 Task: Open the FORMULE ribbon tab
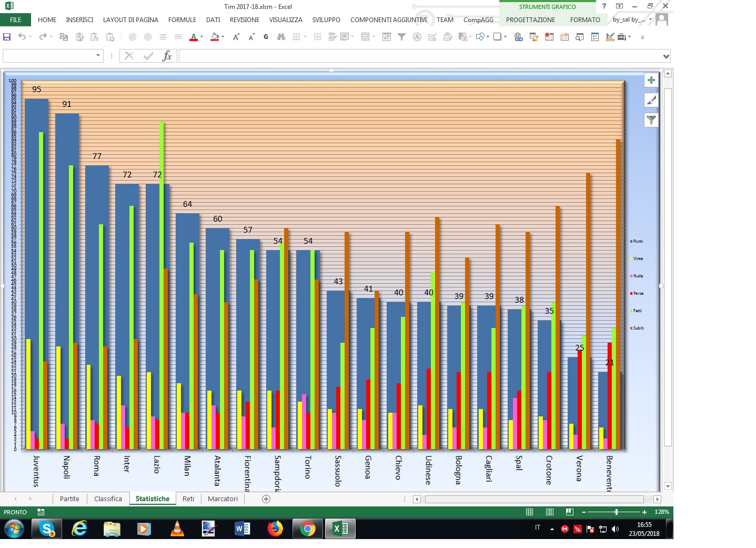[182, 19]
